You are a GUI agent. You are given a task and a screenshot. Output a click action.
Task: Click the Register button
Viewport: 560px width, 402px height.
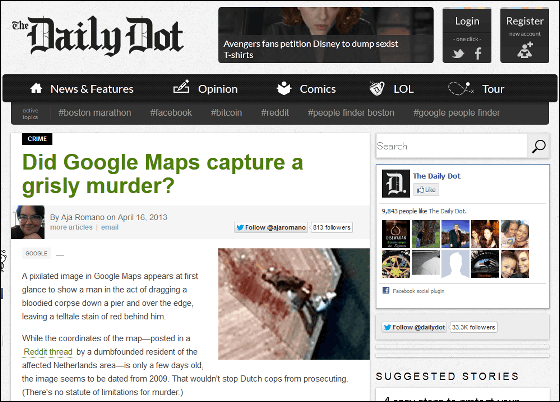pyautogui.click(x=524, y=21)
